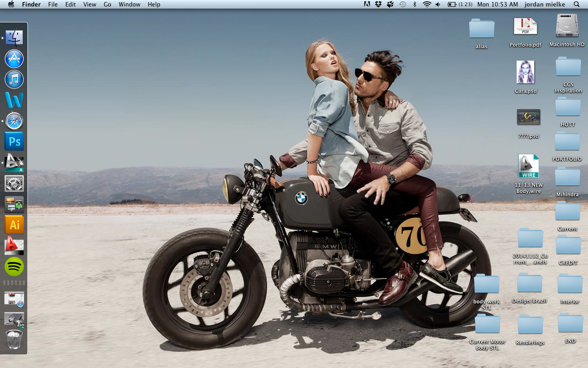Open the Trash in the Dock
588x368 pixels.
click(14, 339)
